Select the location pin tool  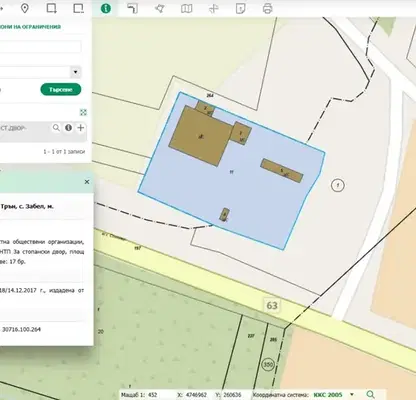[25, 8]
